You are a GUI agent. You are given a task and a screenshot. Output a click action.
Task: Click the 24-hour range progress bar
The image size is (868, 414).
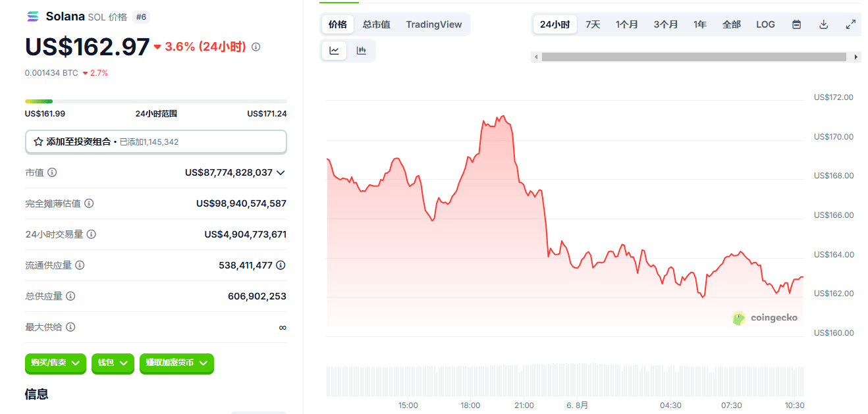click(x=156, y=101)
